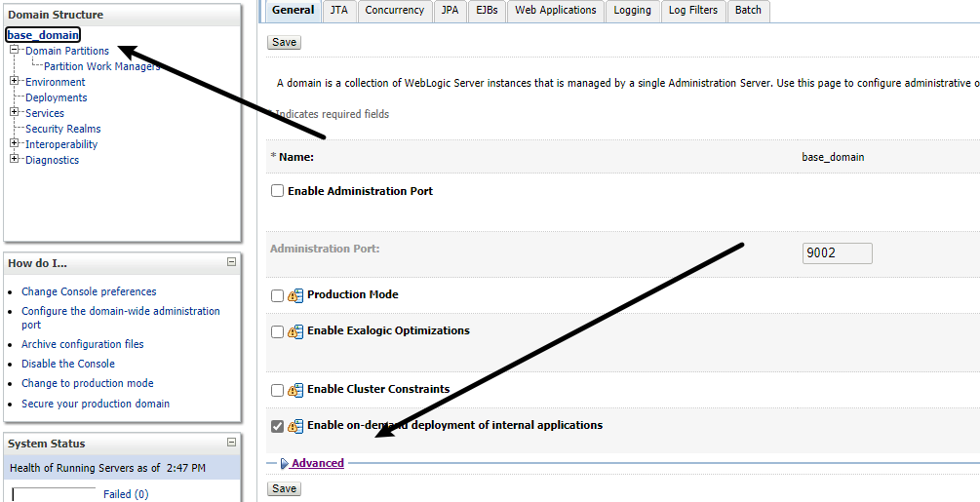
Task: Expand the Advanced settings section
Action: [318, 463]
